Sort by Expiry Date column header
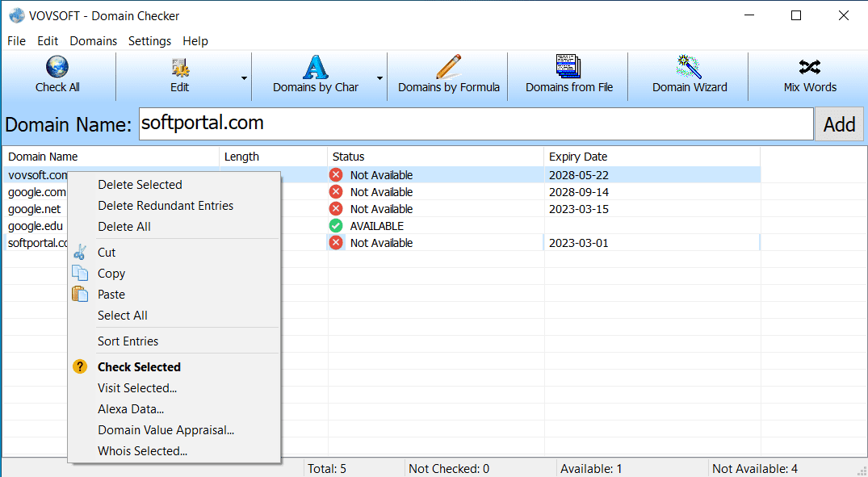 point(652,157)
